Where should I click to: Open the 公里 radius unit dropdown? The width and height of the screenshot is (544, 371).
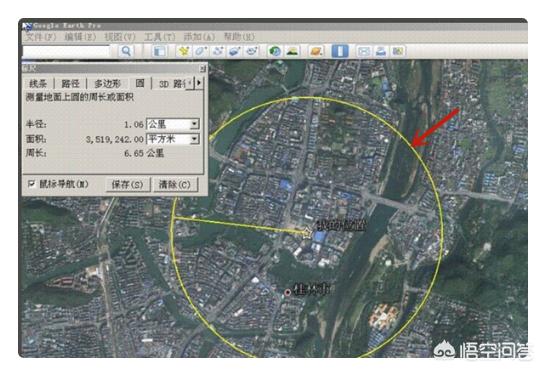point(173,124)
